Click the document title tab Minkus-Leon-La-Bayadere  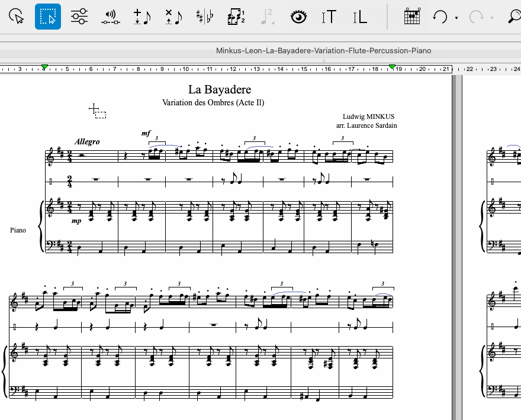323,50
